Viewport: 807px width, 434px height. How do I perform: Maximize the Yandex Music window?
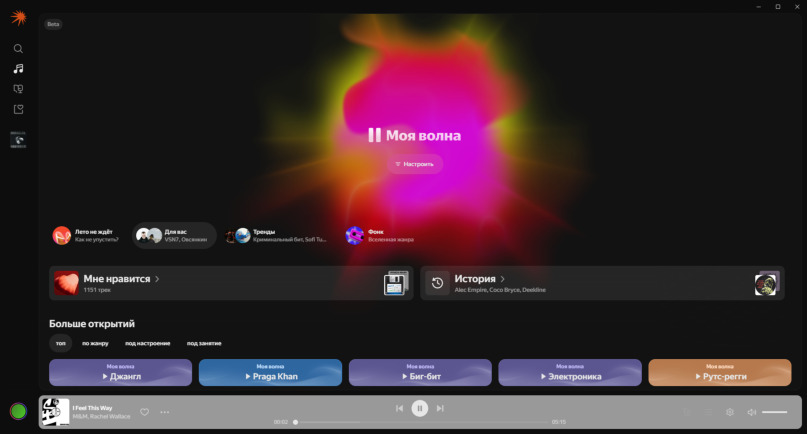point(778,7)
